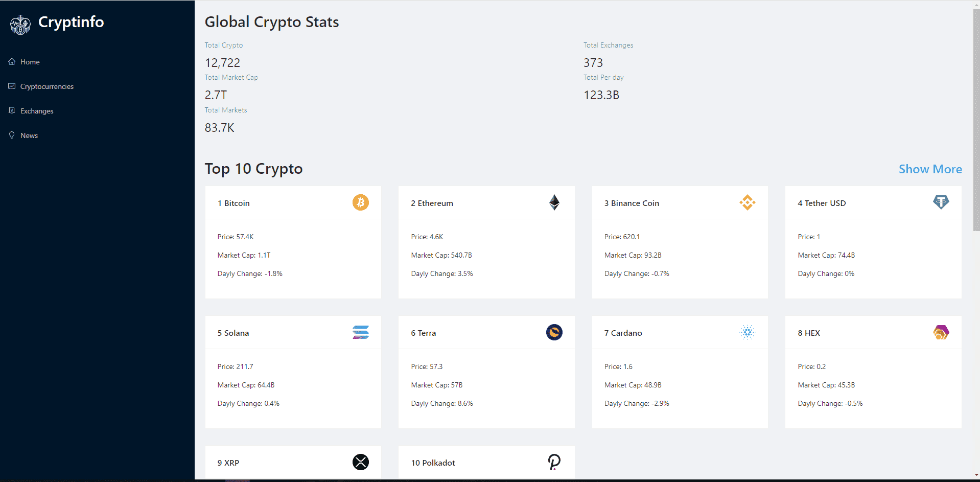Click the Cardano icon

[748, 332]
